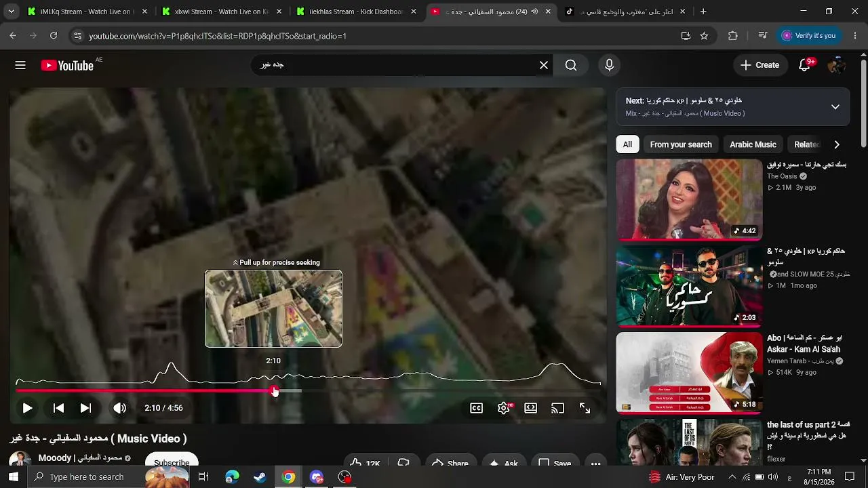
Task: Open The Oasis video thumbnail 4:42
Action: [689, 200]
